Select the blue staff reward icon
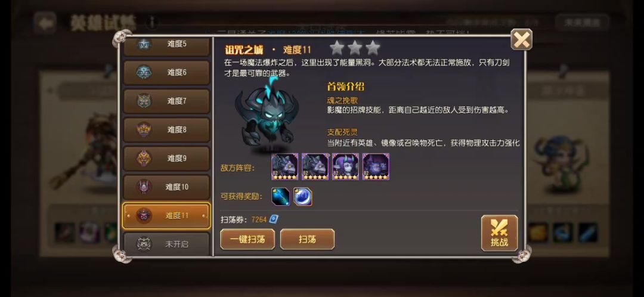Image resolution: width=644 pixels, height=297 pixels. [x=281, y=196]
